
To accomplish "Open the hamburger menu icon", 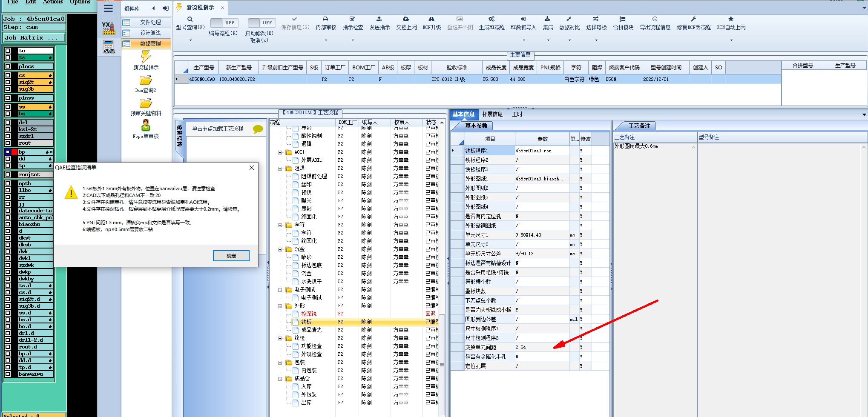I will click(x=109, y=9).
